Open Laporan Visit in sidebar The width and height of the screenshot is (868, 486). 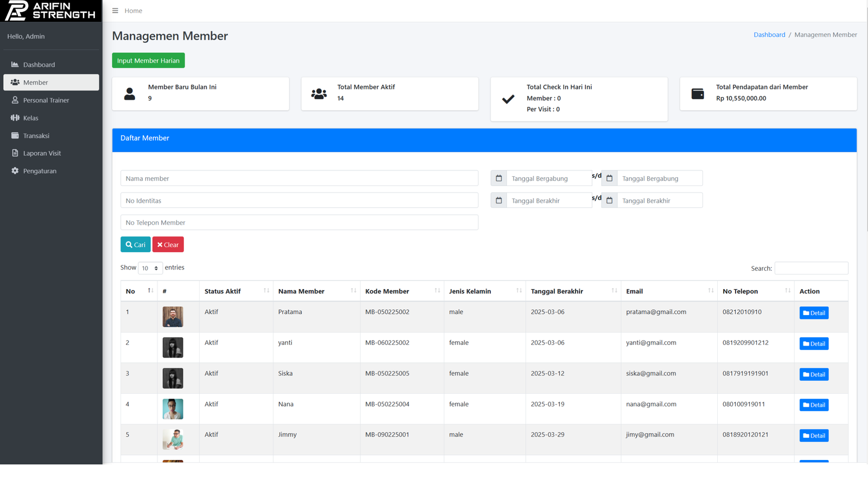(x=51, y=154)
